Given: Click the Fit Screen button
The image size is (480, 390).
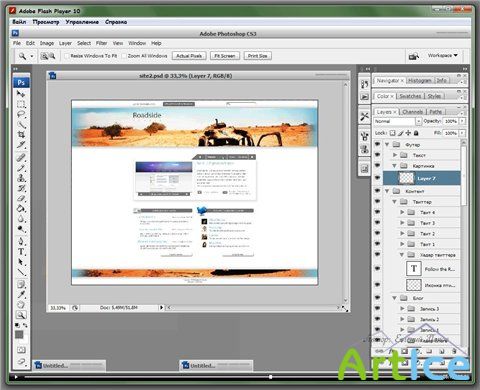Looking at the screenshot, I should 225,56.
